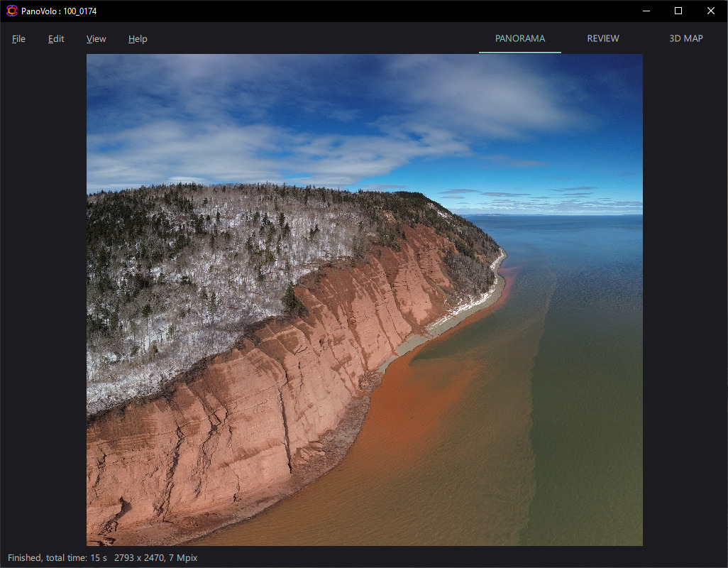Open the View menu
Screen dimensions: 728x568
pyautogui.click(x=96, y=39)
